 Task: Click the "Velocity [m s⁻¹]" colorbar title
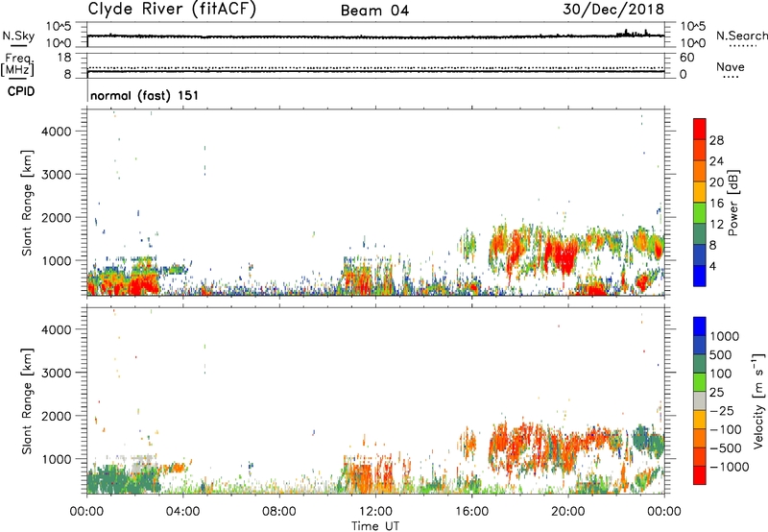[x=758, y=400]
